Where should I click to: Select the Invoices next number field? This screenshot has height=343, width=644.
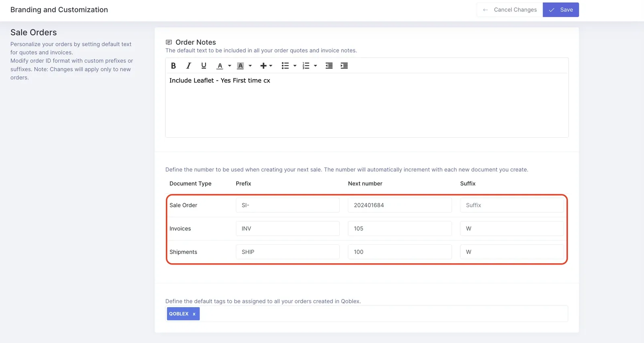[400, 228]
